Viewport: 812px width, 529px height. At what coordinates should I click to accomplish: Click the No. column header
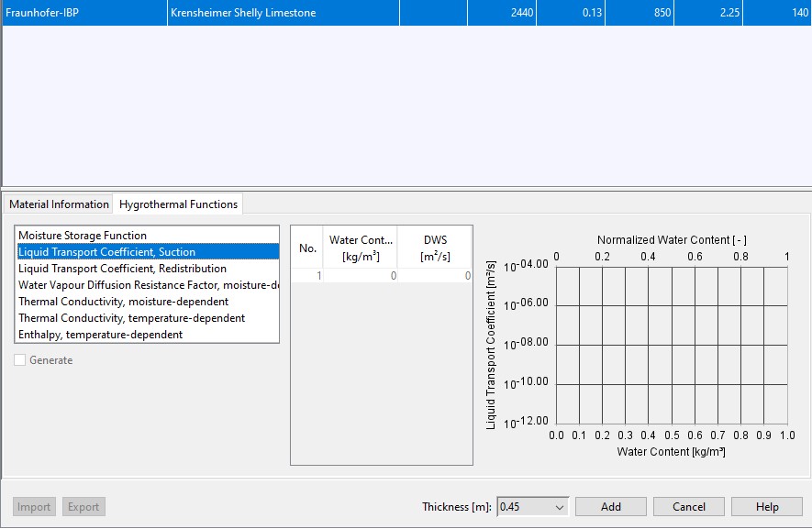point(307,248)
